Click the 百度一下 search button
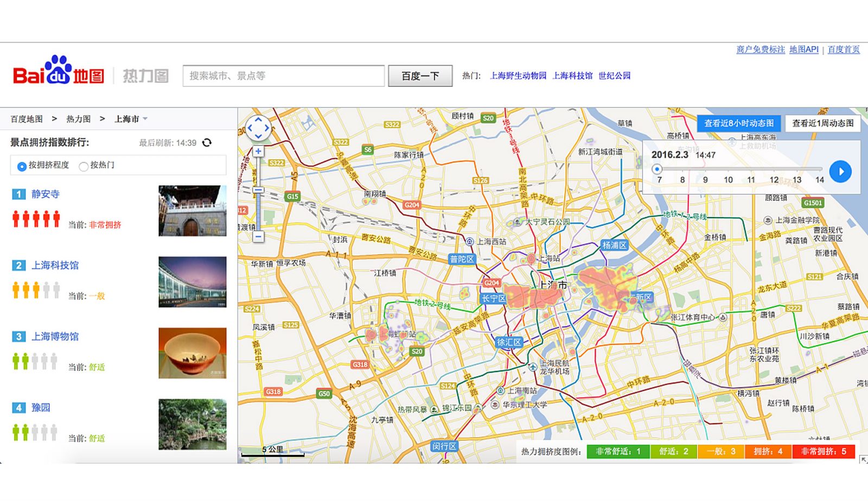The image size is (868, 501). [x=419, y=75]
